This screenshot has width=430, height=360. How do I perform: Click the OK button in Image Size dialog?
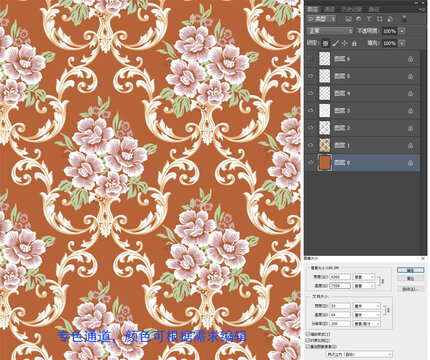coord(410,270)
